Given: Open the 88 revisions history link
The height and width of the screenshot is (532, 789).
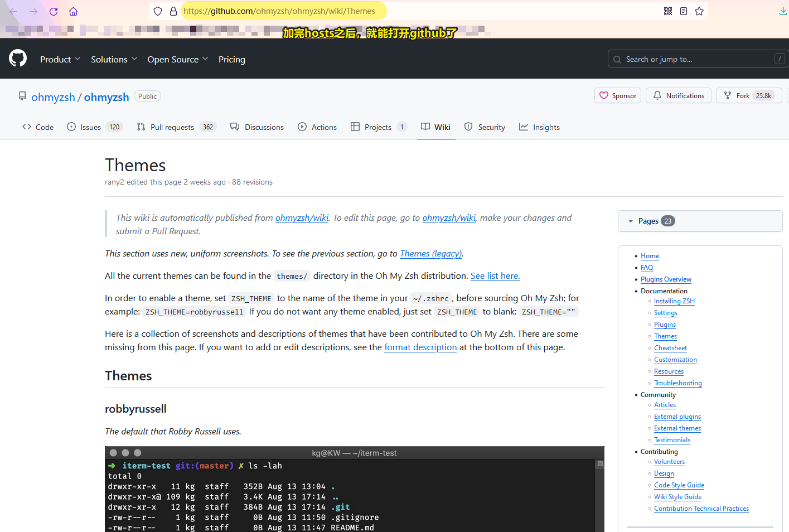Looking at the screenshot, I should coord(252,182).
